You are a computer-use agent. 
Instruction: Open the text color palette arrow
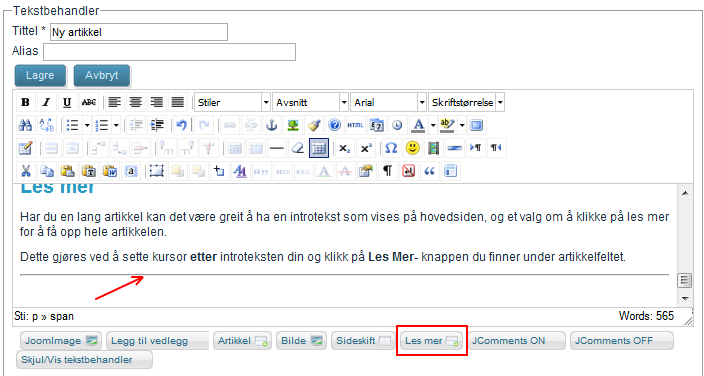pos(433,125)
